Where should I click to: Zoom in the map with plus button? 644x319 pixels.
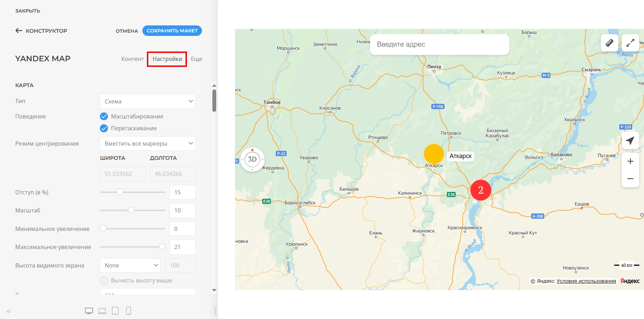630,161
